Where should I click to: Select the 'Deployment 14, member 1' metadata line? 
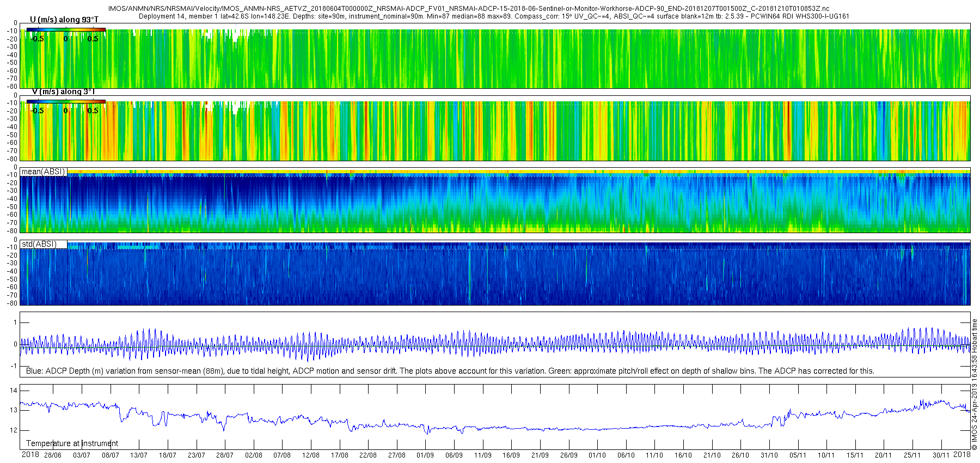pyautogui.click(x=494, y=16)
